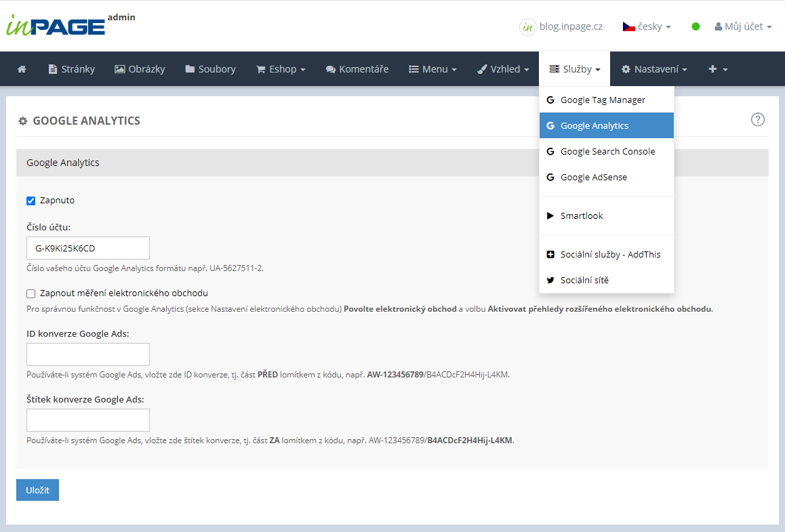This screenshot has height=532, width=785.
Task: Open Stránky pages section
Action: [x=71, y=69]
